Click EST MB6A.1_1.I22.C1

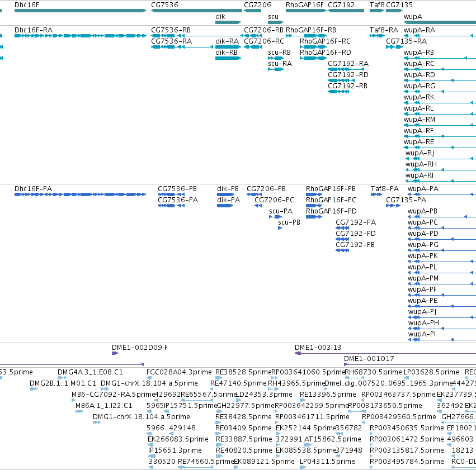tap(79, 411)
